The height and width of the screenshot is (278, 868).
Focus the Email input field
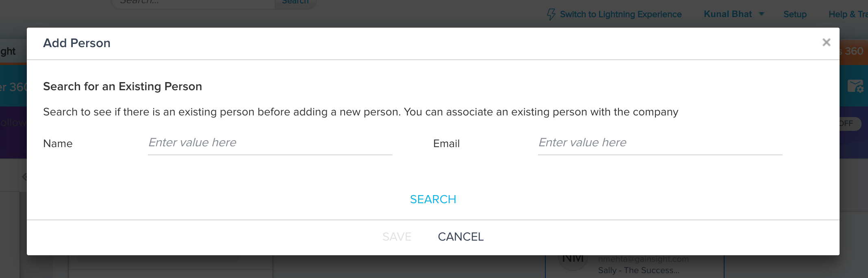660,143
